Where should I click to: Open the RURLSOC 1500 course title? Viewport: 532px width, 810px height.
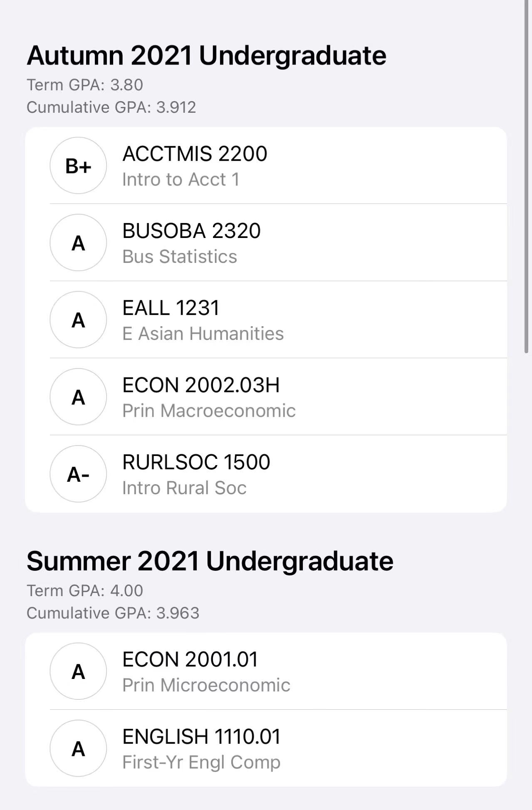[x=196, y=462]
